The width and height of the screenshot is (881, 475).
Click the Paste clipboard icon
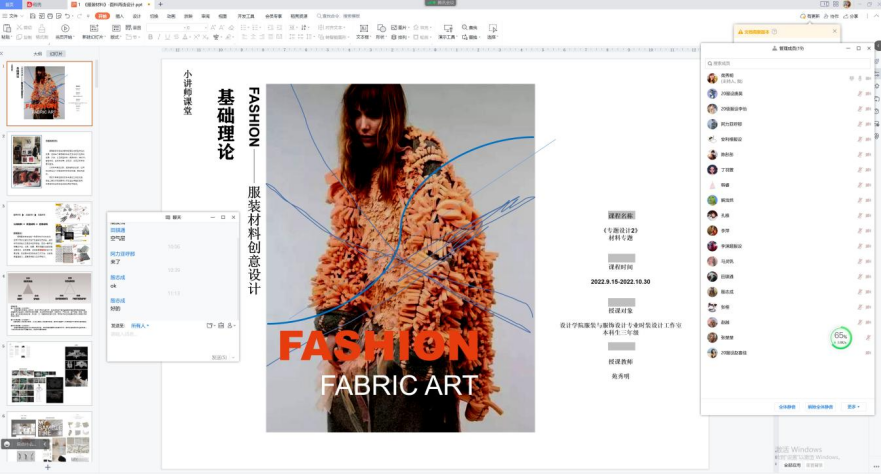(x=7, y=28)
